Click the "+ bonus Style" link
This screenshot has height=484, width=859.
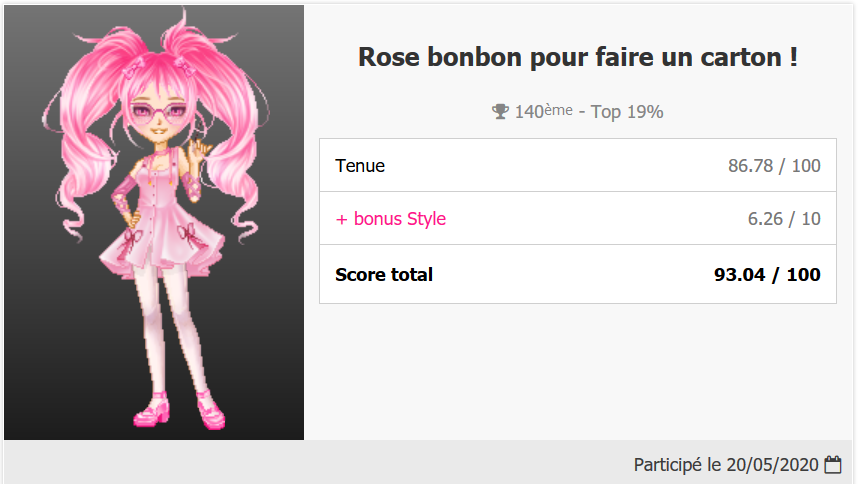pos(391,219)
